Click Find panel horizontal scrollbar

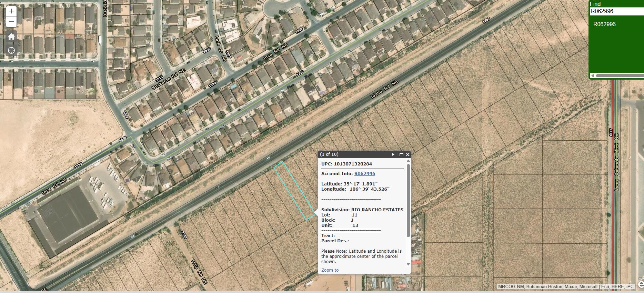(620, 75)
